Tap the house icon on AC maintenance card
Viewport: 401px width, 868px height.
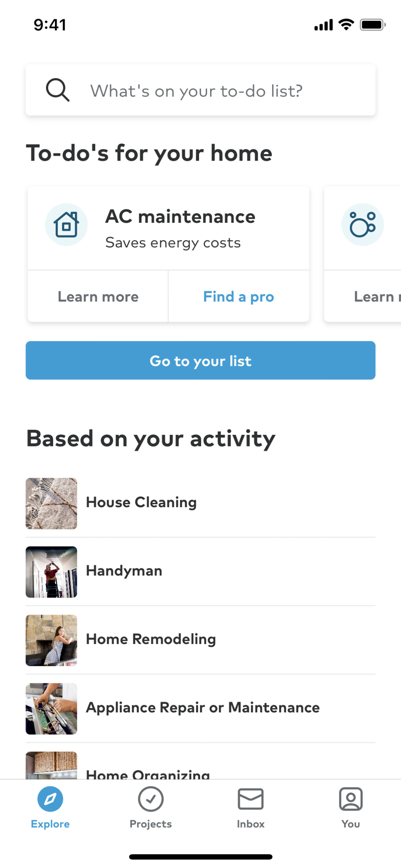click(66, 224)
